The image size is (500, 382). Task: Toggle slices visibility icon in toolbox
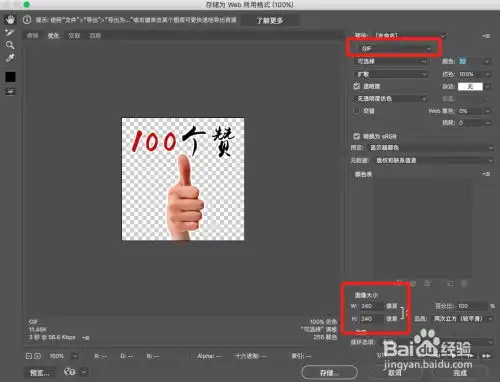tap(10, 91)
